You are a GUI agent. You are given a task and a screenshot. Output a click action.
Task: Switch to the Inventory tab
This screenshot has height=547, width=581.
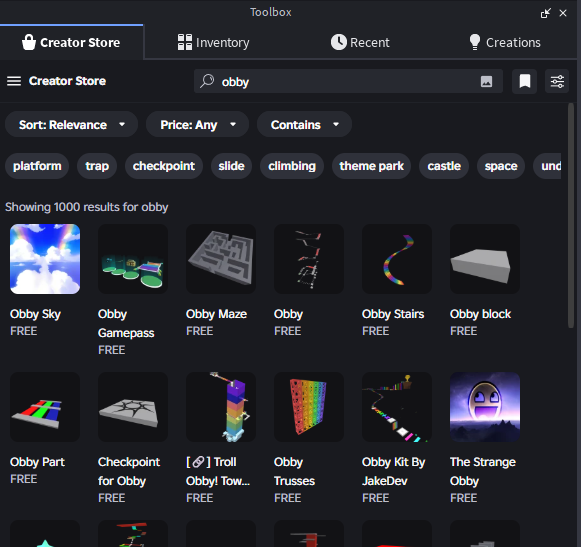(213, 42)
